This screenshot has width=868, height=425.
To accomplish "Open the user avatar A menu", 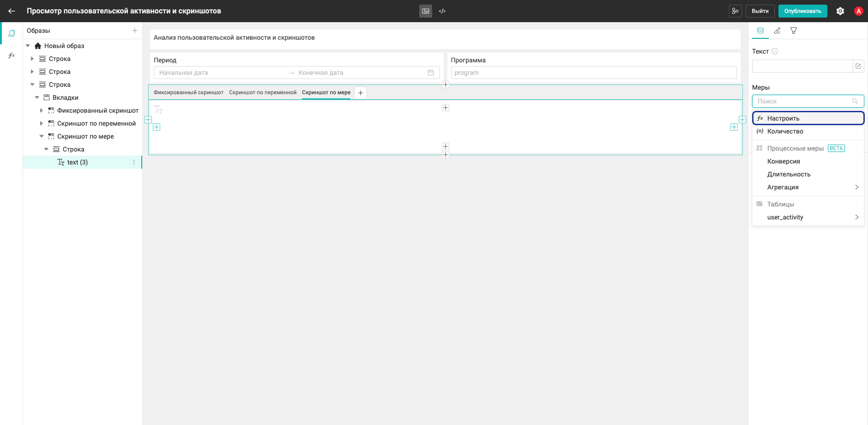I will pyautogui.click(x=859, y=11).
